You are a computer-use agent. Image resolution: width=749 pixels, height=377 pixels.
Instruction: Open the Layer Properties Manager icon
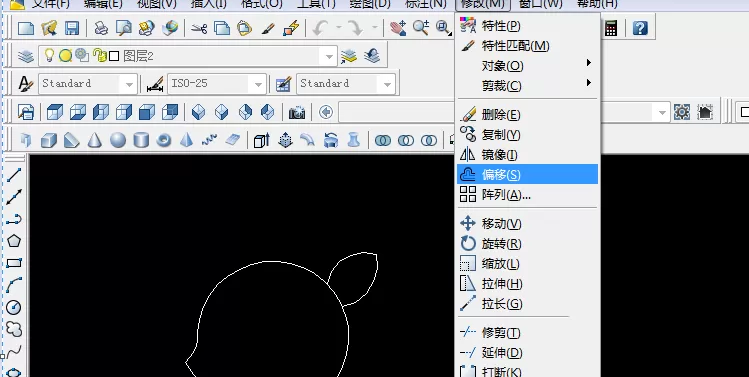pyautogui.click(x=26, y=56)
